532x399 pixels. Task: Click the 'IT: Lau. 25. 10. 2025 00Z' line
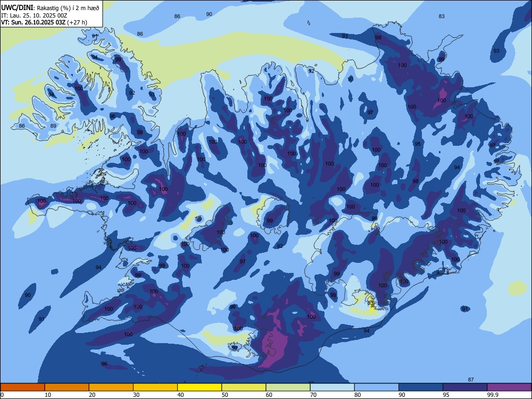pos(34,15)
